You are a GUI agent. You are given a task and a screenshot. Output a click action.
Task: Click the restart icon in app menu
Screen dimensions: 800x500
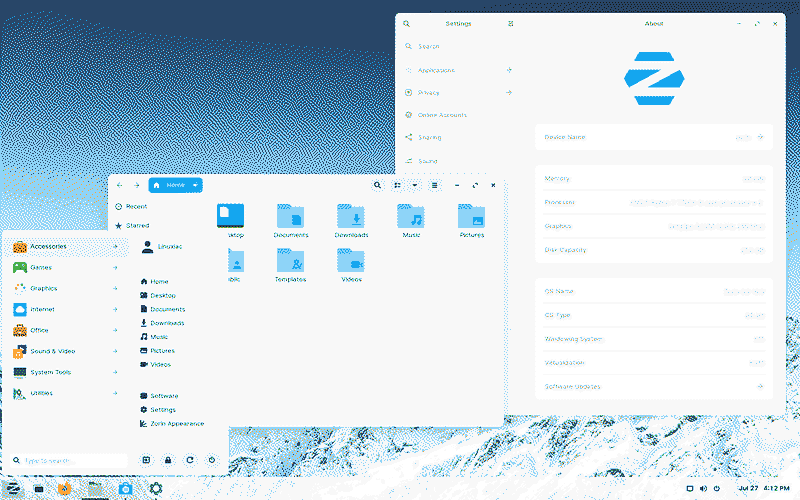point(190,460)
